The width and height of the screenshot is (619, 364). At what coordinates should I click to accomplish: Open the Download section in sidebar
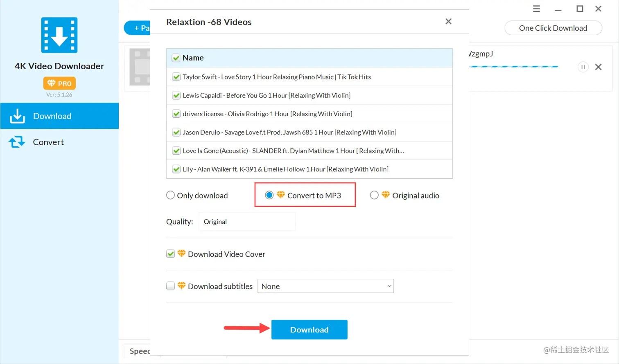(x=59, y=116)
